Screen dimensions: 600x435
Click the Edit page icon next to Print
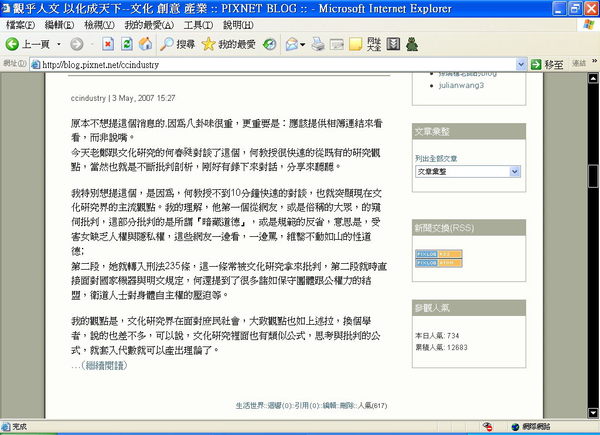(336, 44)
